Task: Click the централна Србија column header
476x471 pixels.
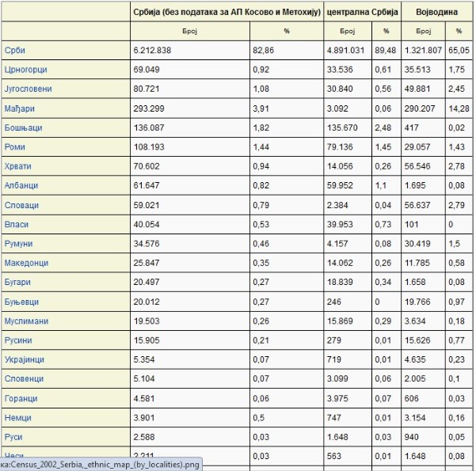Action: coord(362,12)
